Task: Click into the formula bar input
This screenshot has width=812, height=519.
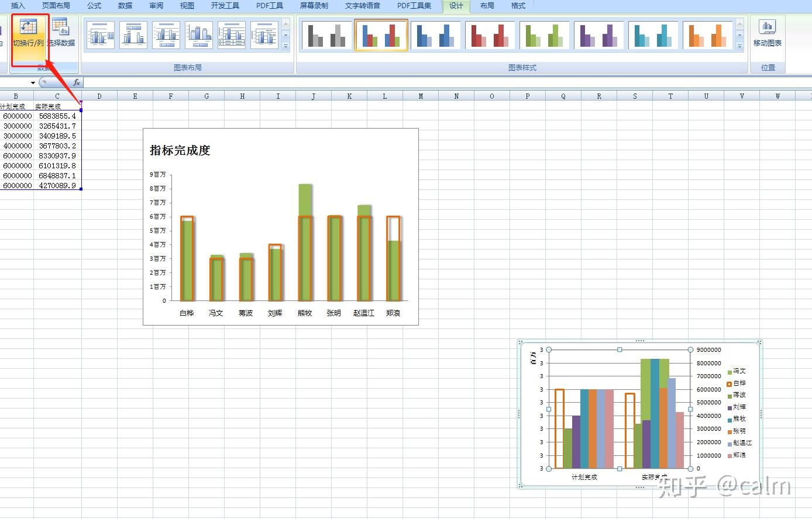Action: click(448, 82)
